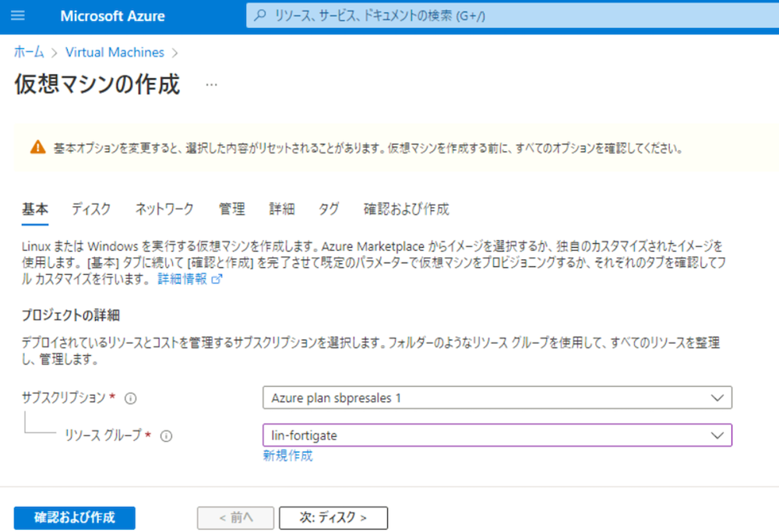This screenshot has width=779, height=532.
Task: Switch to the ネットワーク tab
Action: pyautogui.click(x=164, y=209)
